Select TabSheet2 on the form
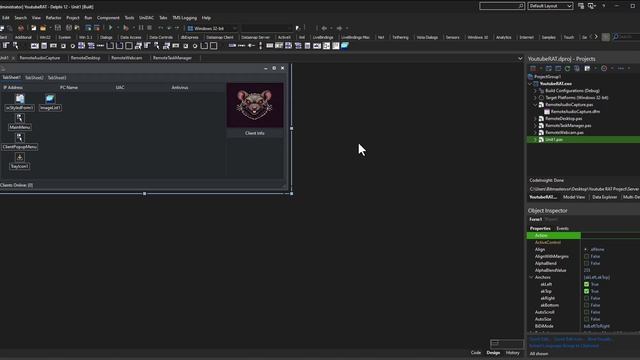The image size is (640, 360). pyautogui.click(x=34, y=78)
